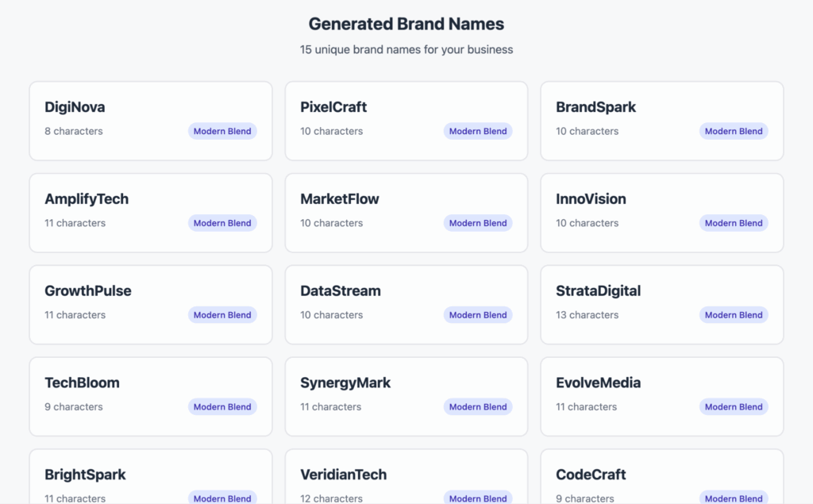The image size is (813, 504).
Task: Select the MarketFlow card
Action: pyautogui.click(x=406, y=212)
